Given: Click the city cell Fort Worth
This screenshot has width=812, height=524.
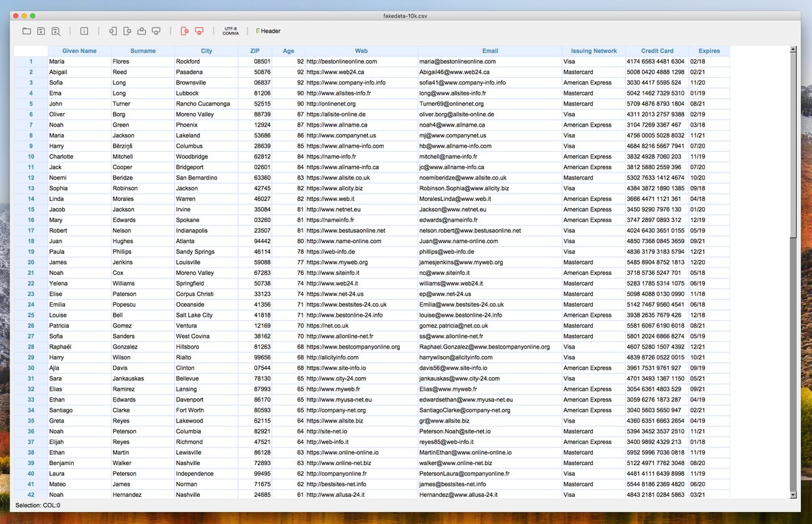Looking at the screenshot, I should pos(206,410).
